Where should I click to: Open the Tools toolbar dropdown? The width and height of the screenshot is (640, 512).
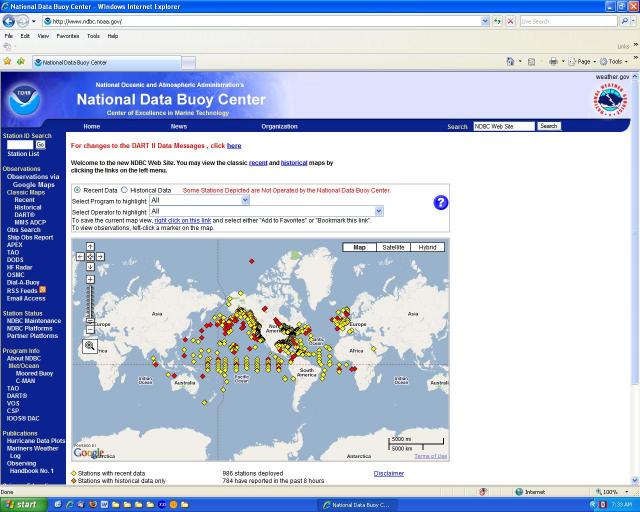tap(614, 62)
